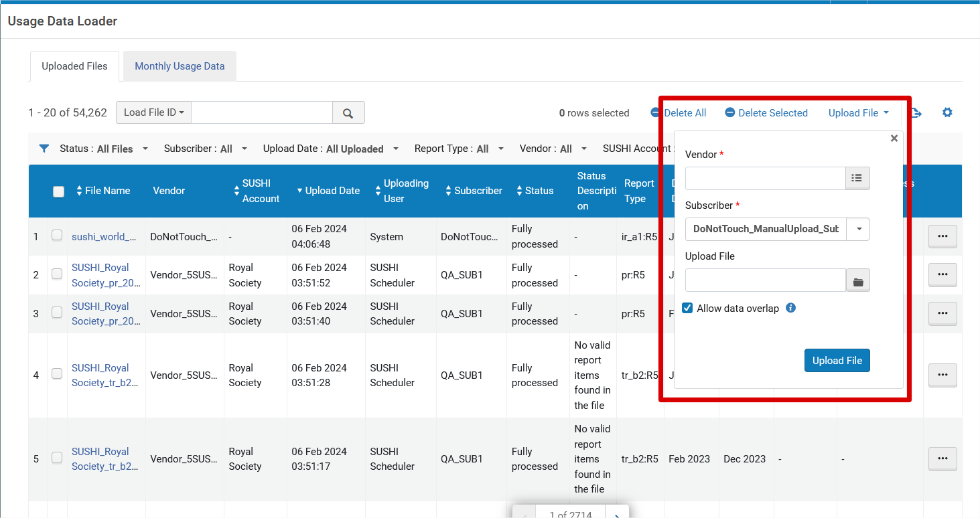Open the sushi_world file link

click(104, 237)
